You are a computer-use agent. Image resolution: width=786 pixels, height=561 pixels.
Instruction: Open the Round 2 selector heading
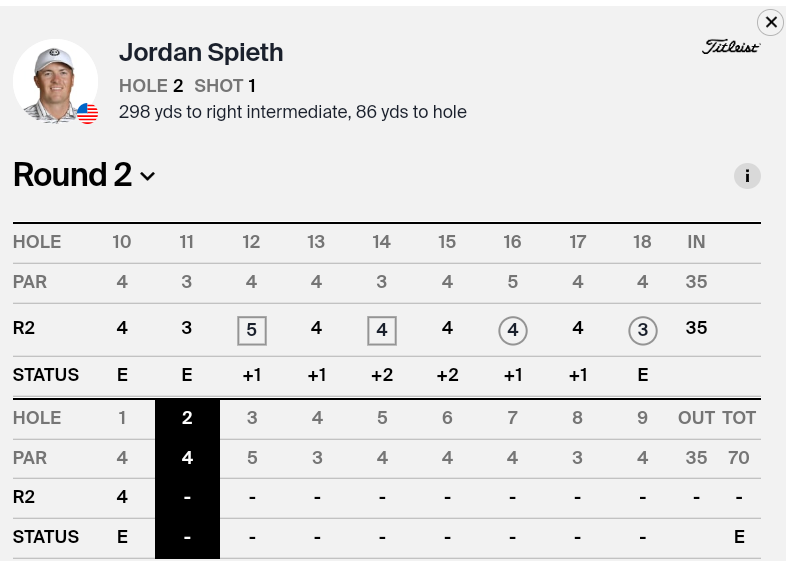[73, 175]
